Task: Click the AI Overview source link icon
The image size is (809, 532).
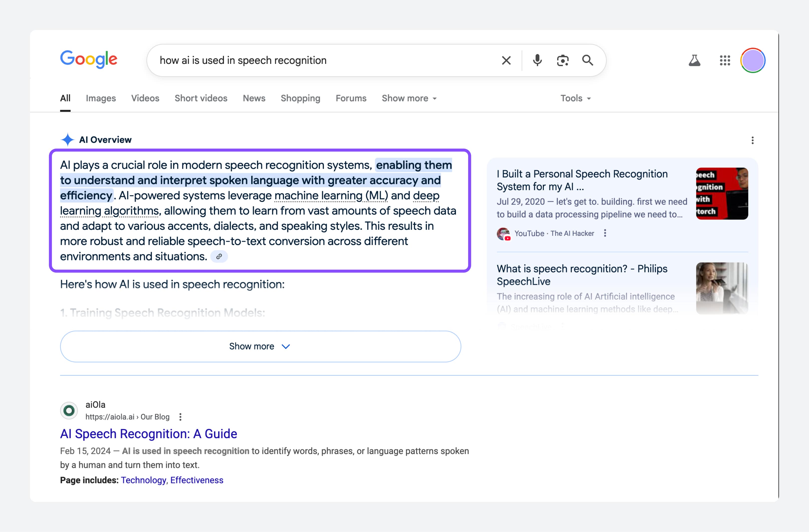Action: tap(219, 257)
